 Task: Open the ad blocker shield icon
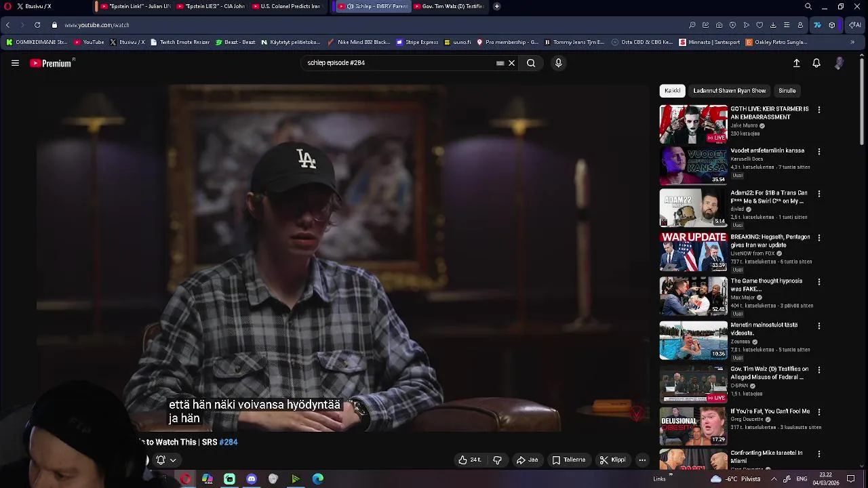point(732,25)
